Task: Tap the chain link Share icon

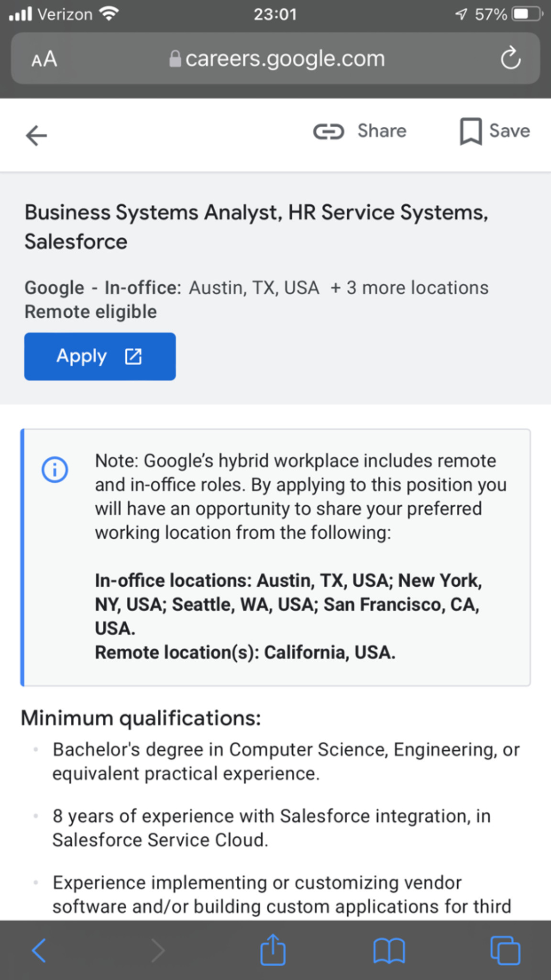Action: point(329,132)
